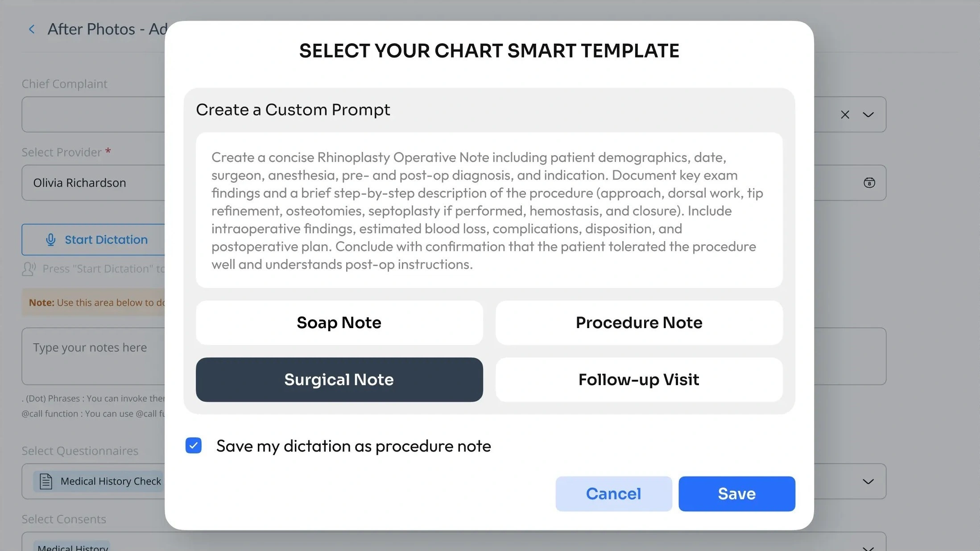Click the Start Dictation button

pyautogui.click(x=96, y=240)
